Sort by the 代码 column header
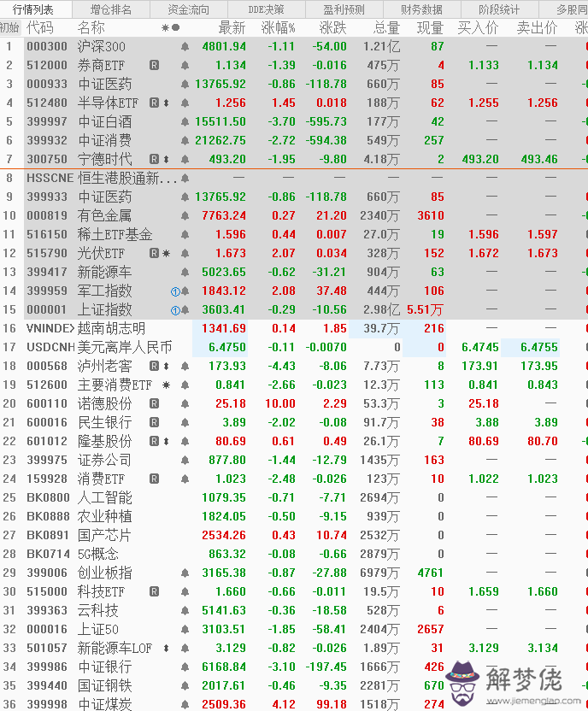This screenshot has width=588, height=711. click(40, 27)
